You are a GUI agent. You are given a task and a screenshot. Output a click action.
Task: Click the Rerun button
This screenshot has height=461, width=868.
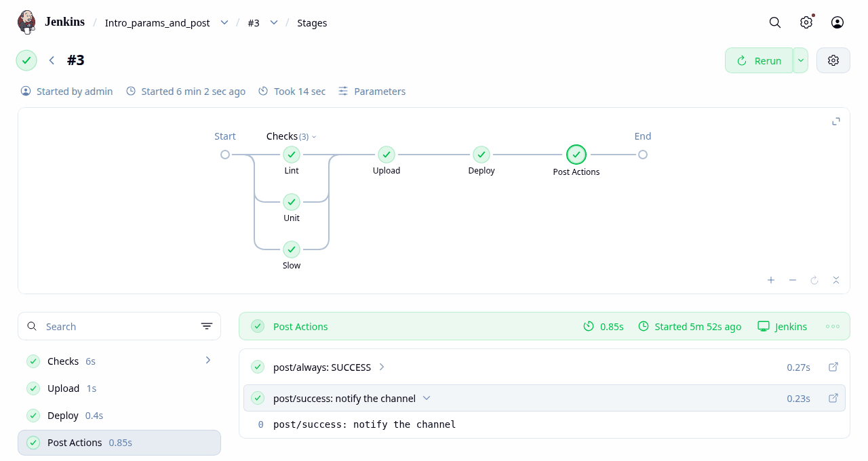(x=759, y=60)
